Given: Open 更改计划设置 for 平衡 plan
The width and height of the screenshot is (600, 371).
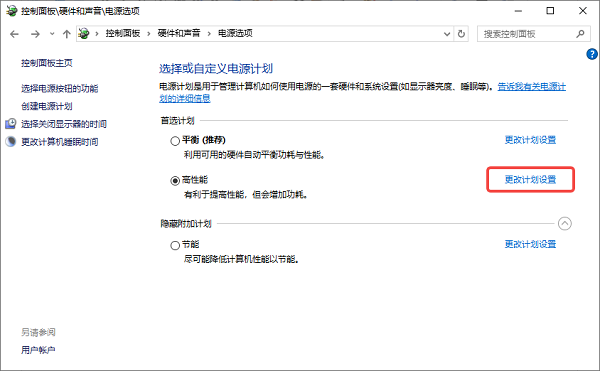Looking at the screenshot, I should pyautogui.click(x=530, y=140).
